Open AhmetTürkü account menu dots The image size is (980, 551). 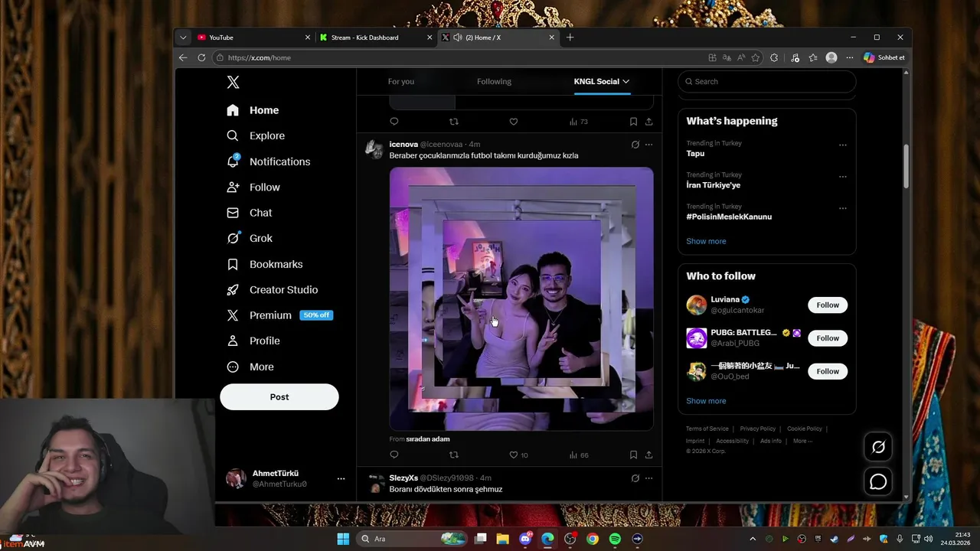(x=341, y=479)
